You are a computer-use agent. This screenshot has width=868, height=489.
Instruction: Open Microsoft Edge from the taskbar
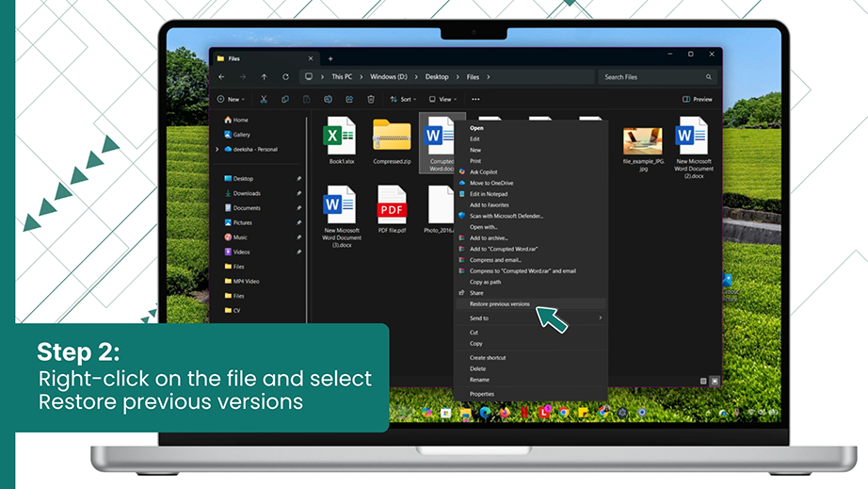point(485,413)
